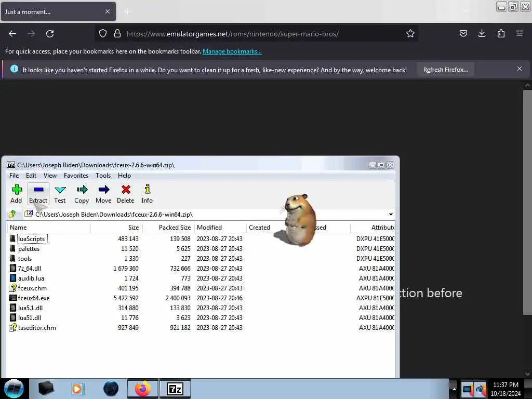
Task: Close the 'Just a moment...' tab
Action: point(108,11)
